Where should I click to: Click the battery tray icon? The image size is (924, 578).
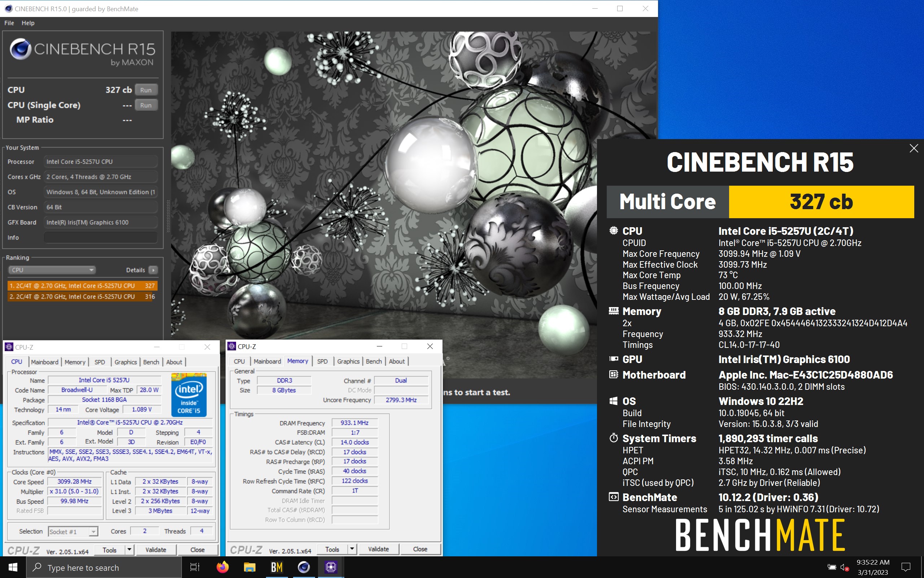coord(831,567)
